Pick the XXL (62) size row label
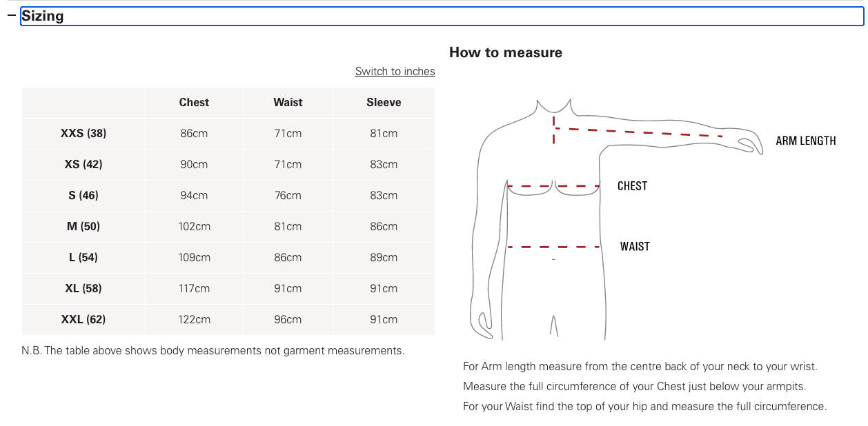868x426 pixels. [83, 320]
